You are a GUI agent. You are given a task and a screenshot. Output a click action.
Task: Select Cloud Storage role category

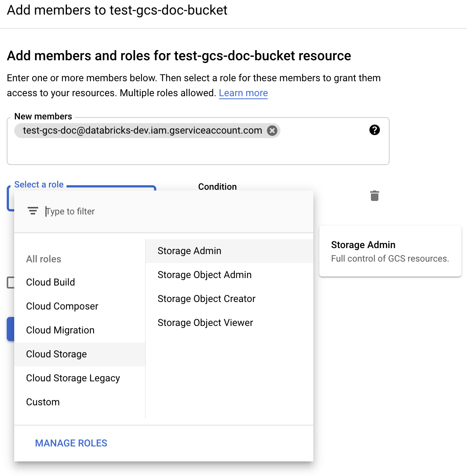point(56,354)
